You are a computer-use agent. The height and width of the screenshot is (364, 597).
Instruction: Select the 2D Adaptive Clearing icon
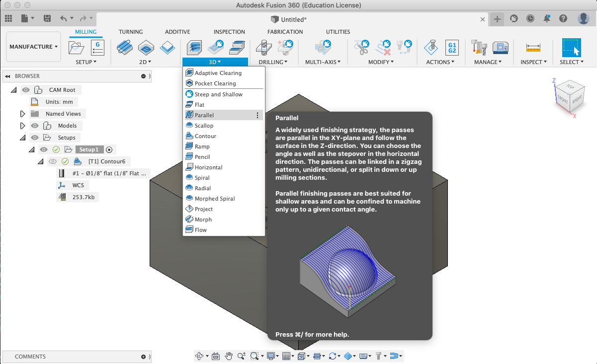(124, 48)
